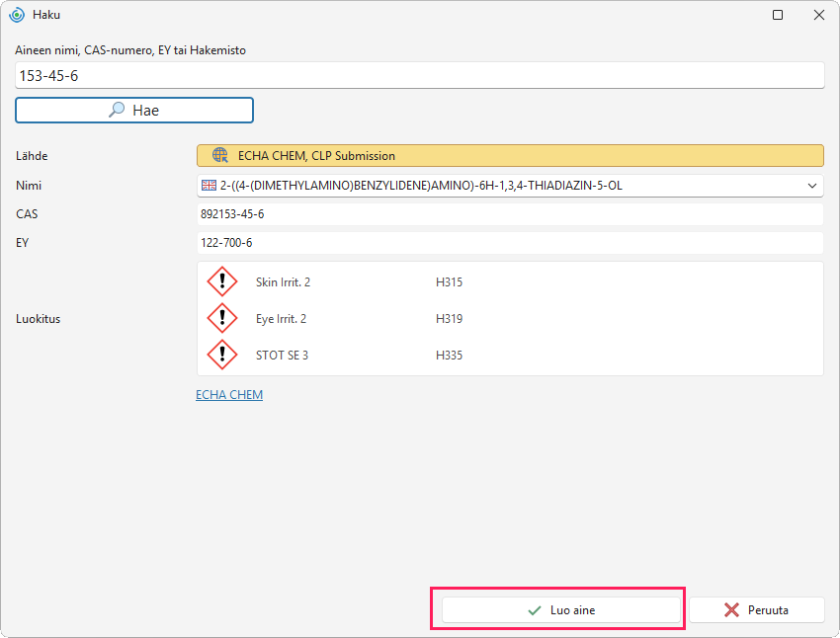Image resolution: width=840 pixels, height=638 pixels.
Task: Click the green checkmark on Luo aine
Action: click(x=534, y=610)
